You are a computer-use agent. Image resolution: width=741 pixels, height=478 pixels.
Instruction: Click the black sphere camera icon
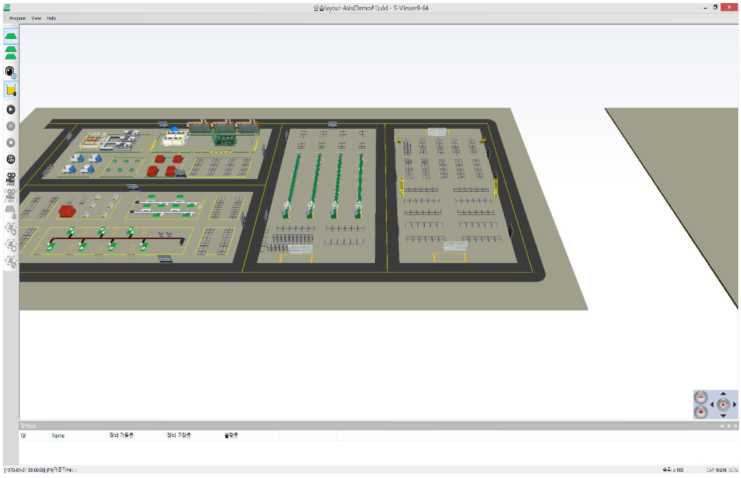coord(11,72)
